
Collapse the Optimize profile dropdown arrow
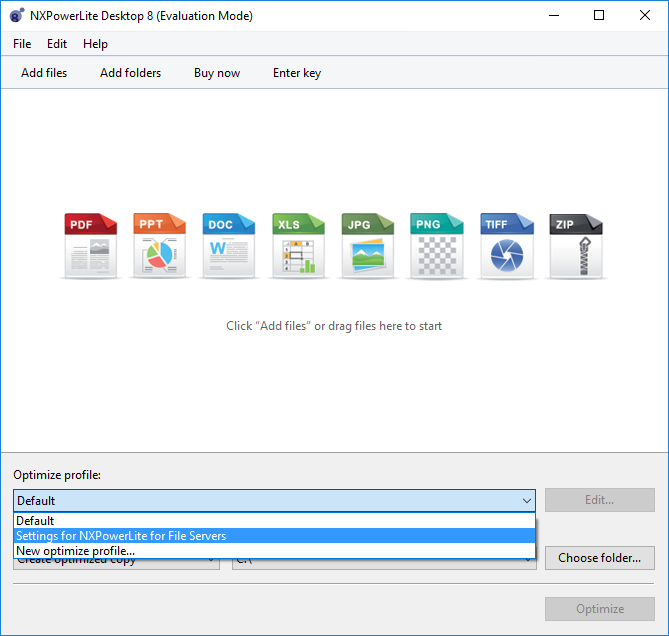tap(526, 500)
